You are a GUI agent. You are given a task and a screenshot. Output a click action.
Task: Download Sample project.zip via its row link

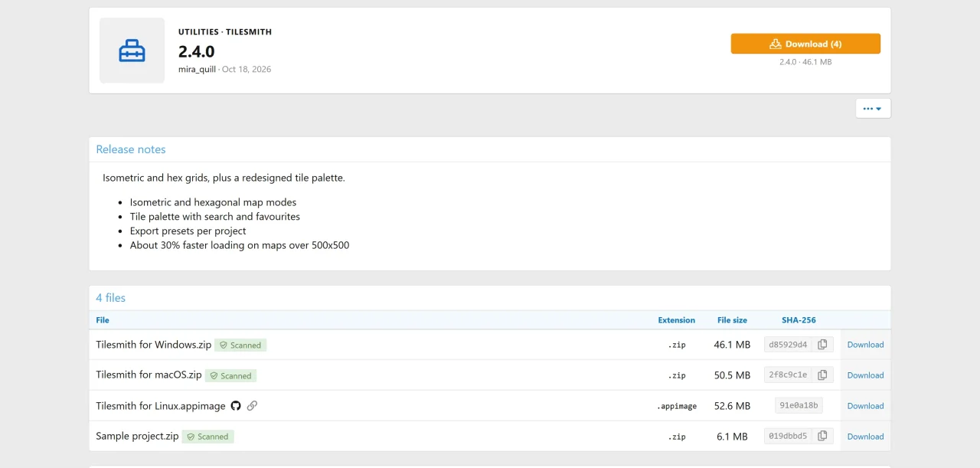[865, 437]
